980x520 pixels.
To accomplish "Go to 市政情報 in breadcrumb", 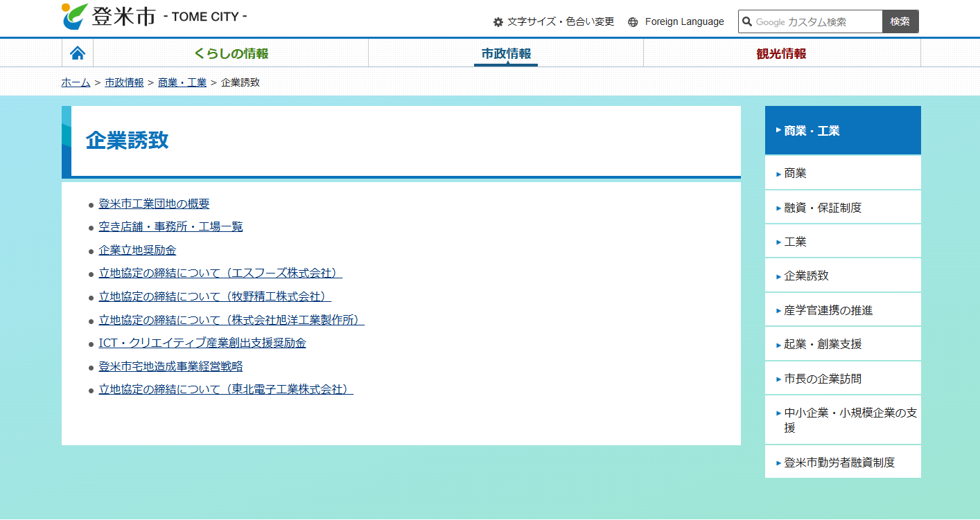I will (x=124, y=82).
